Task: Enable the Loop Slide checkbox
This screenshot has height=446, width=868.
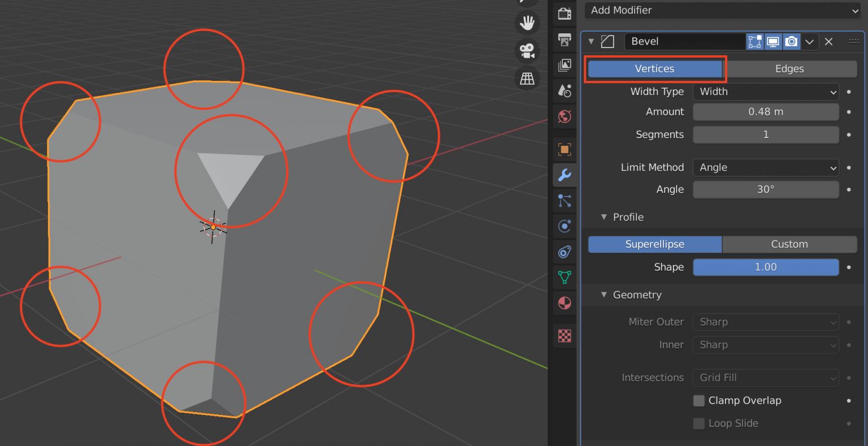Action: pos(699,423)
